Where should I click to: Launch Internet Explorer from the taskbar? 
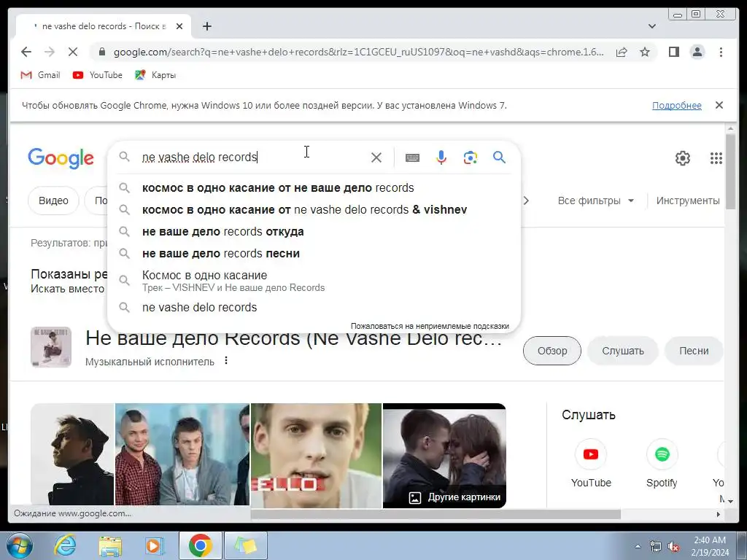coord(65,545)
